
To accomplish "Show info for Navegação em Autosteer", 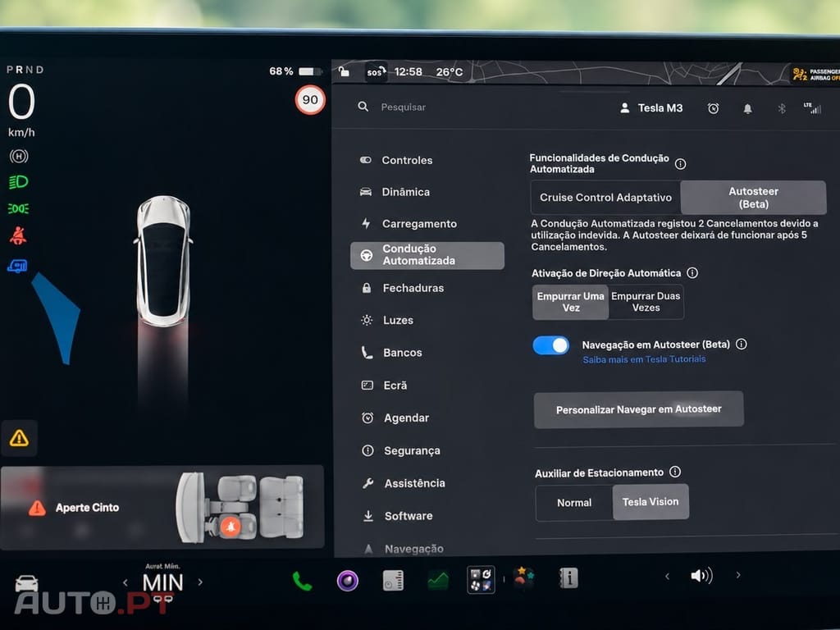I will tap(742, 344).
